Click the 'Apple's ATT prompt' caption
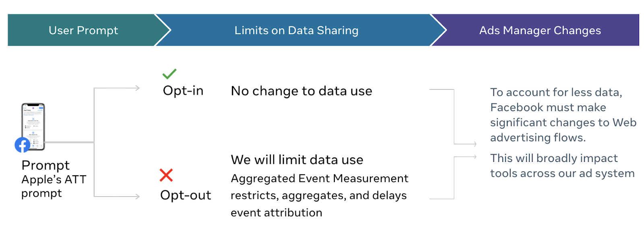Screen dimensions: 644x226 click(x=54, y=186)
